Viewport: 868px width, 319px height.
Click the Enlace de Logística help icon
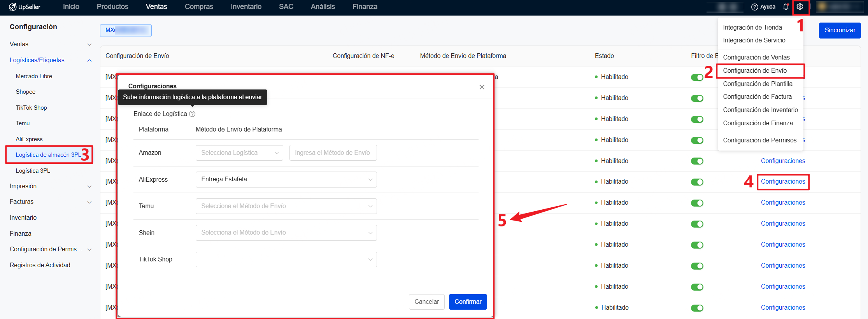tap(192, 114)
